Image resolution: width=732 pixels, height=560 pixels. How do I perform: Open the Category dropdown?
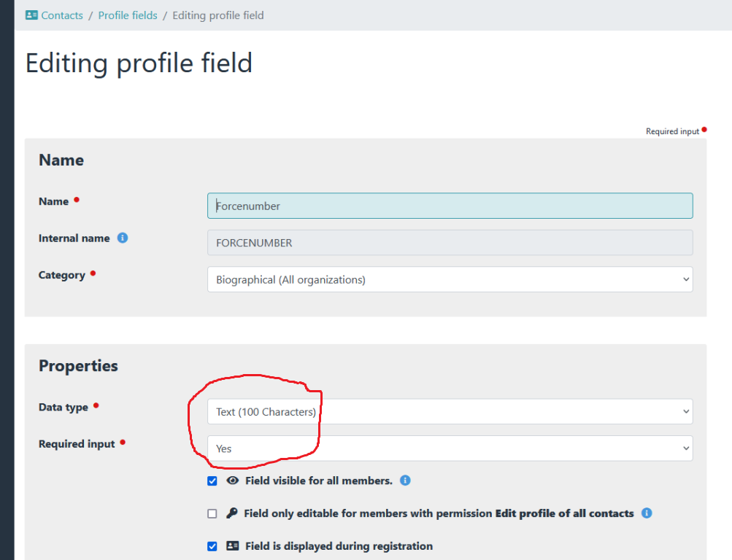pyautogui.click(x=450, y=279)
